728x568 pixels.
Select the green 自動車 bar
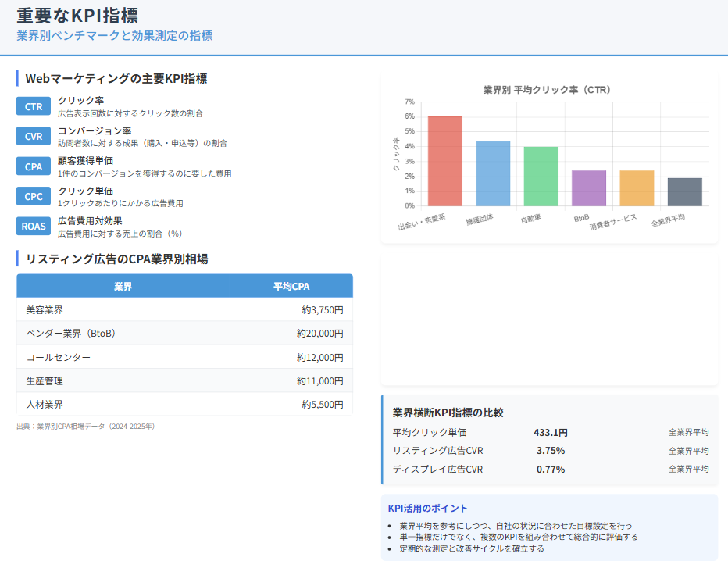tap(541, 177)
